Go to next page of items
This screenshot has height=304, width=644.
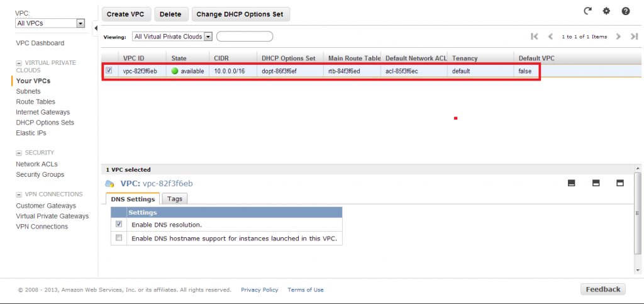[x=618, y=37]
